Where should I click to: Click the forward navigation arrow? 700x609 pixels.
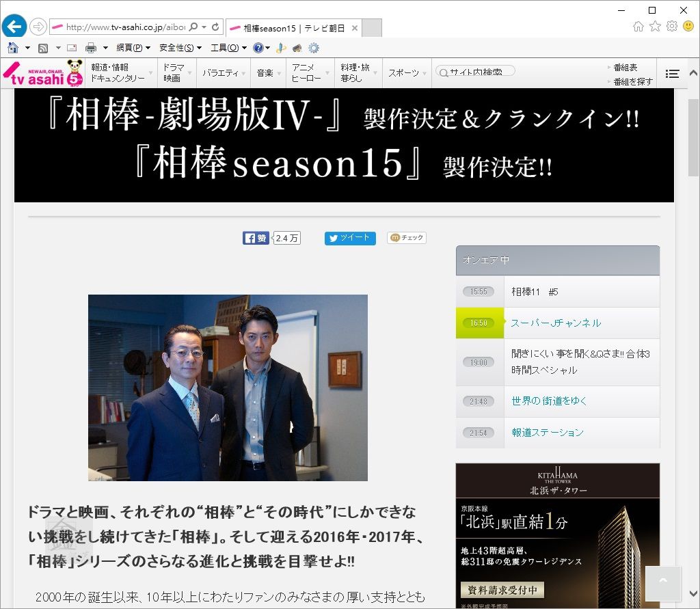point(38,27)
